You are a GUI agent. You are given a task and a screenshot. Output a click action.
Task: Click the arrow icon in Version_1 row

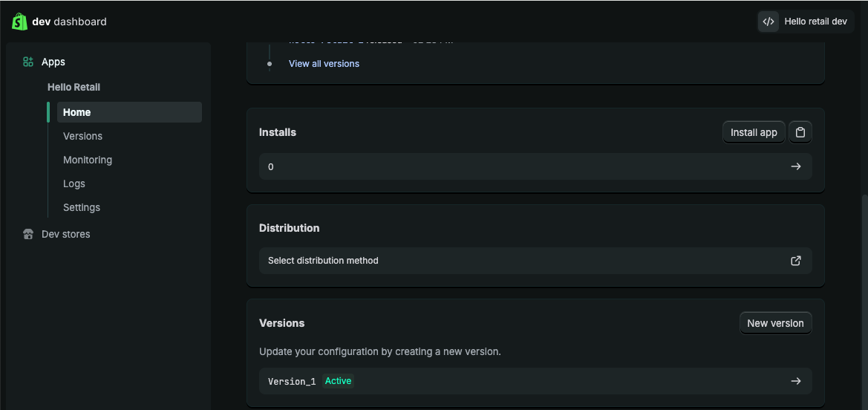tap(796, 381)
